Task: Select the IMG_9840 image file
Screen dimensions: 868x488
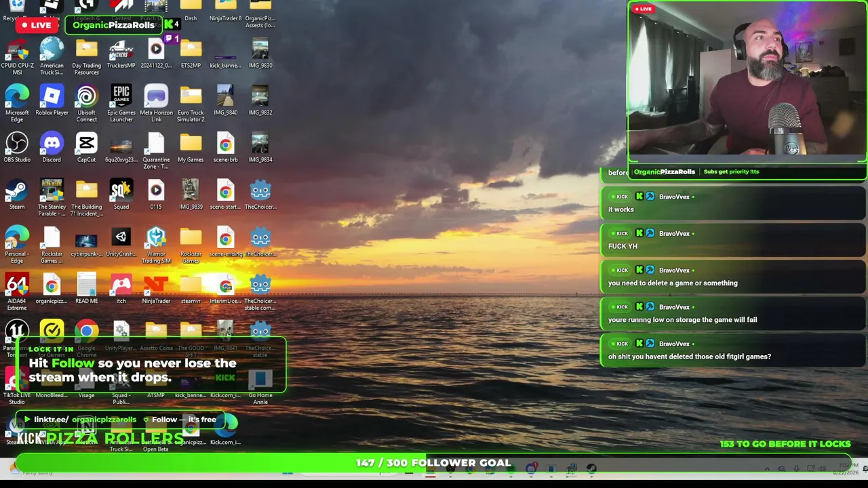Action: 226,101
